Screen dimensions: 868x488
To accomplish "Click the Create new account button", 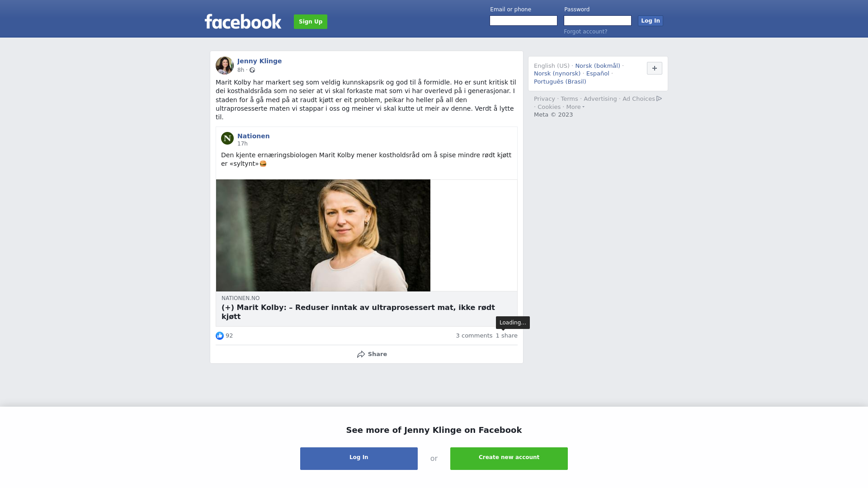I will 509,459.
